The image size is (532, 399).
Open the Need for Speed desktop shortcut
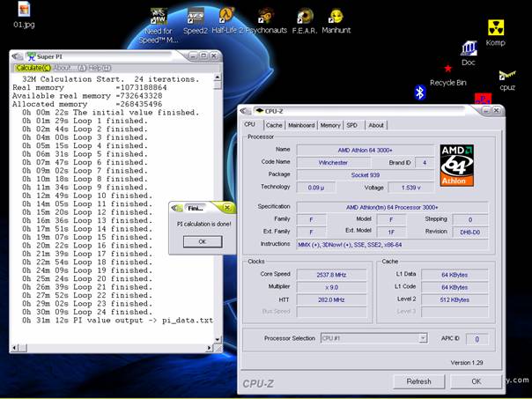pyautogui.click(x=159, y=17)
